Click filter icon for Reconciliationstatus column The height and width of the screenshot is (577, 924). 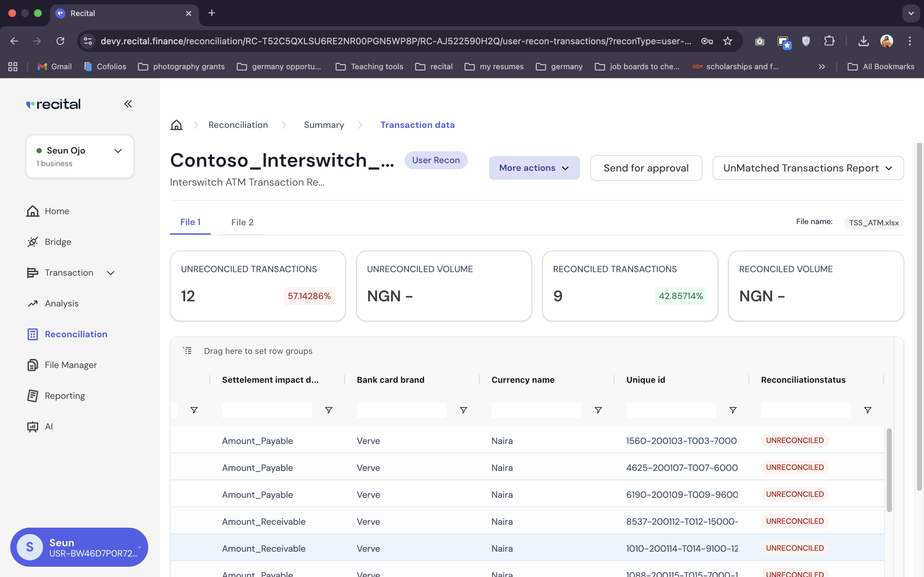[868, 410]
